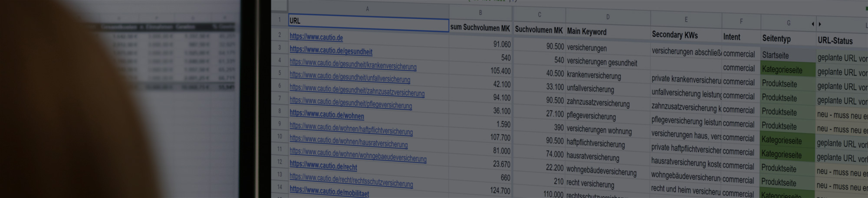Select the cell with value 40.500

(539, 73)
